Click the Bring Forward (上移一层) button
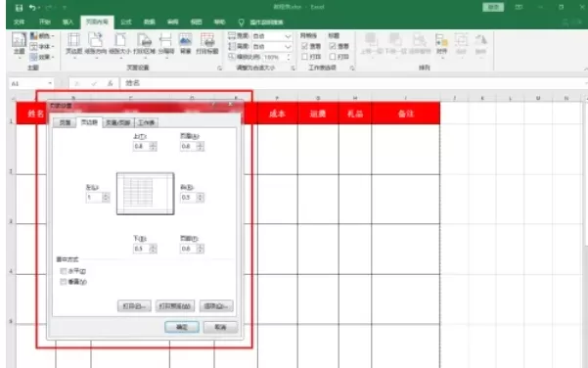This screenshot has width=588, height=368. tap(372, 44)
